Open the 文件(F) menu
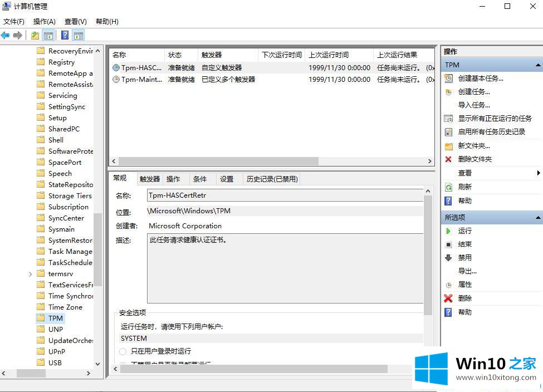 tap(14, 22)
